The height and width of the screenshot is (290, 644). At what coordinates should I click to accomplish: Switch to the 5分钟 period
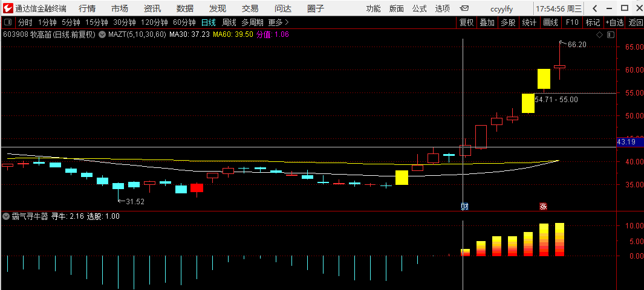[71, 22]
